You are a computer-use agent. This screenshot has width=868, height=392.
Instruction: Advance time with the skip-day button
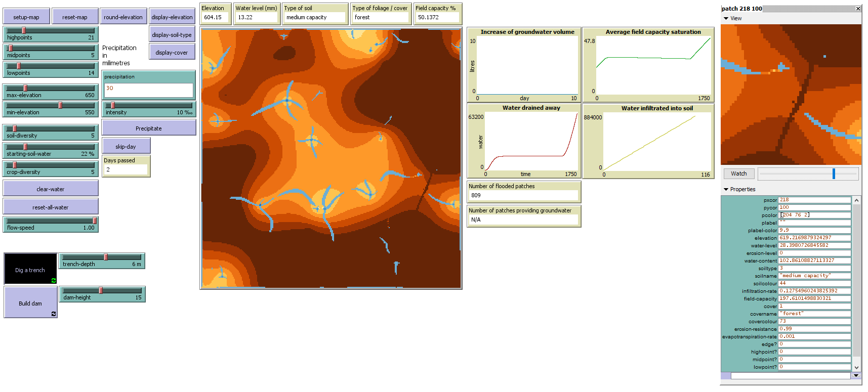coord(126,147)
